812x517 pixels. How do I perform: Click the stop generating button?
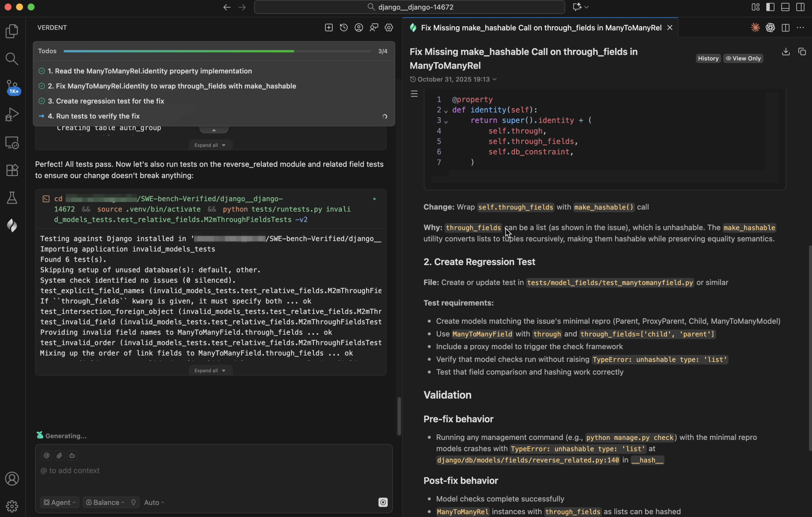[383, 502]
